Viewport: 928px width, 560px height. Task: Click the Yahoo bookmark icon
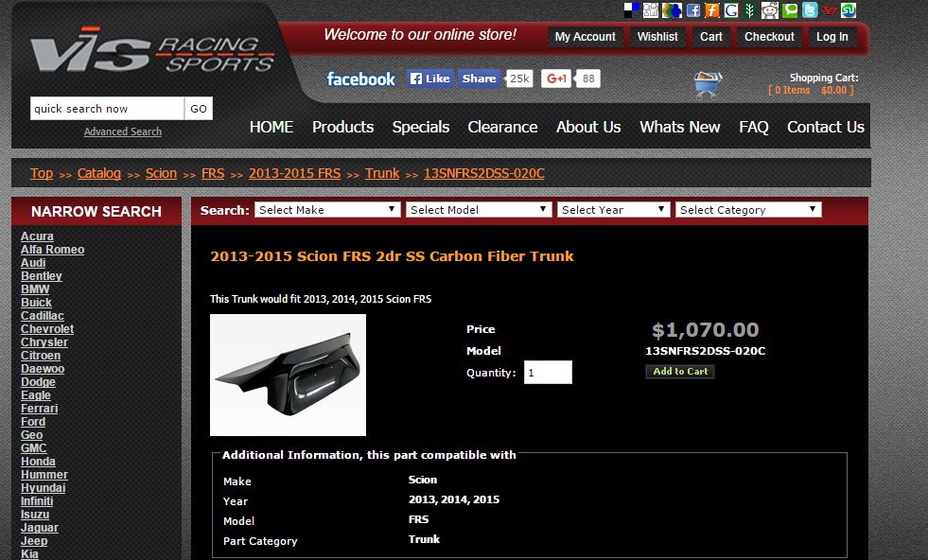(x=830, y=10)
